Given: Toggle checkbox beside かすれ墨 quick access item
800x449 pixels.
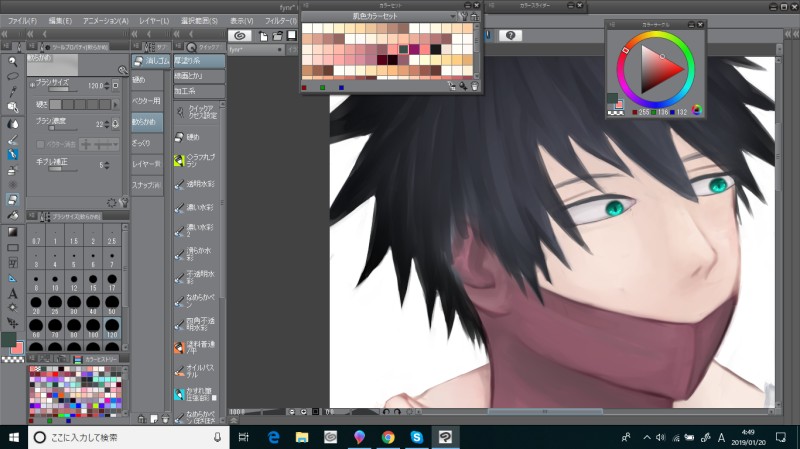Looking at the screenshot, I should [x=214, y=397].
